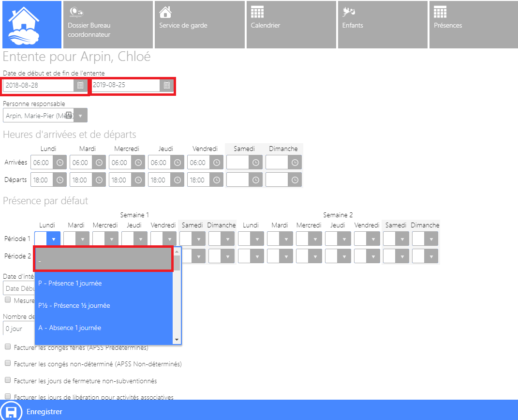Click the 0 jour number field
The image size is (518, 420).
pyautogui.click(x=19, y=329)
